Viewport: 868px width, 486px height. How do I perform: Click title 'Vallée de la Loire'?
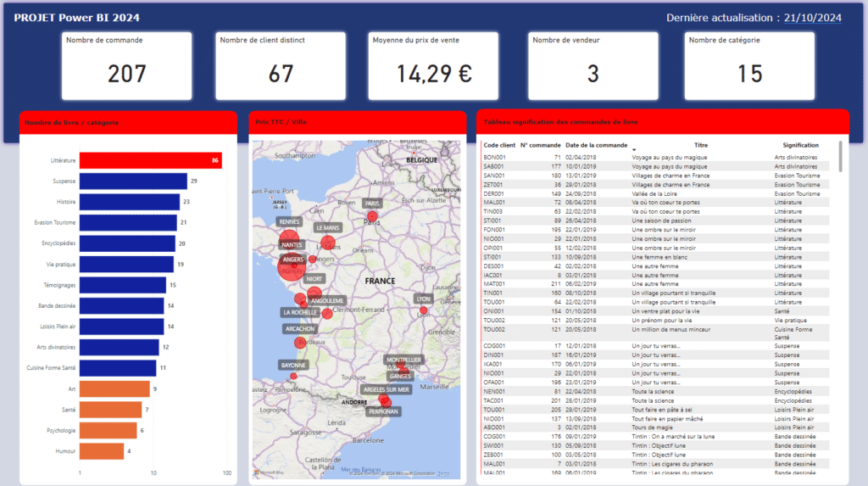[654, 194]
